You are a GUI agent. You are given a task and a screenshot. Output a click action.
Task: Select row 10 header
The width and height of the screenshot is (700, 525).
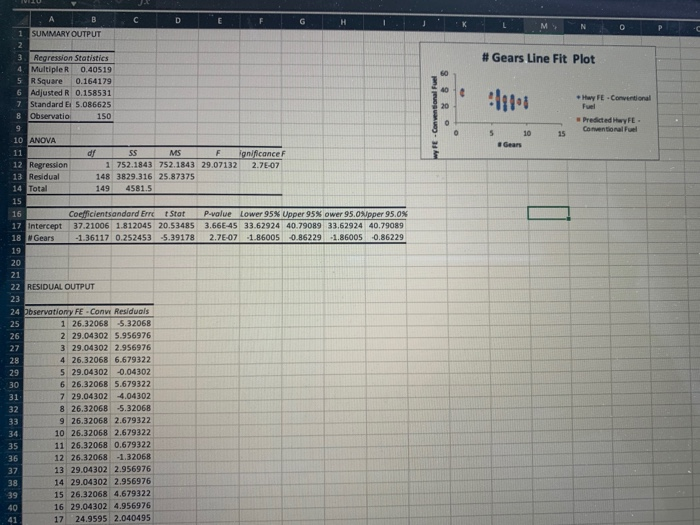click(x=18, y=140)
